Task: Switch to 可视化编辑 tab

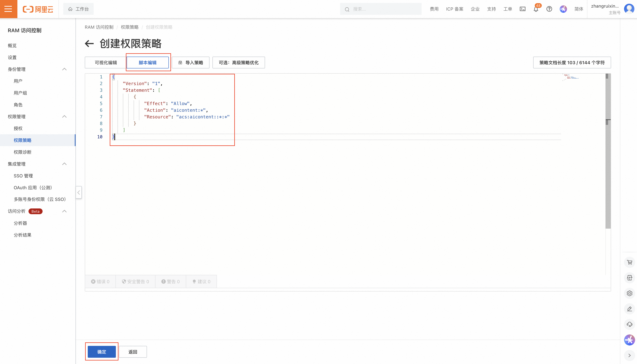Action: pyautogui.click(x=105, y=63)
